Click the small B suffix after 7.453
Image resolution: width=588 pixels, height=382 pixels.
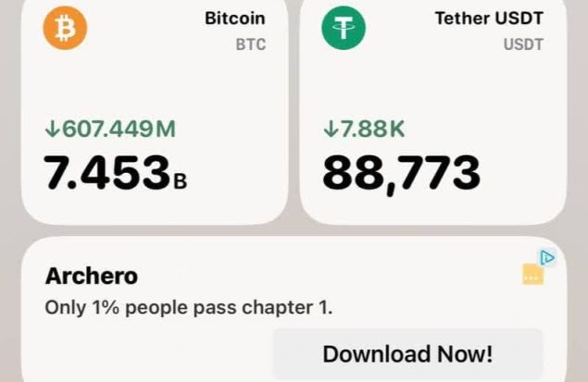click(x=181, y=181)
